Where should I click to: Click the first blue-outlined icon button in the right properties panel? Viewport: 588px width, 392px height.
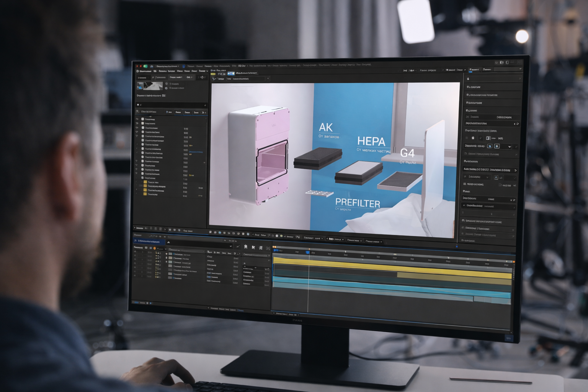[x=489, y=146]
